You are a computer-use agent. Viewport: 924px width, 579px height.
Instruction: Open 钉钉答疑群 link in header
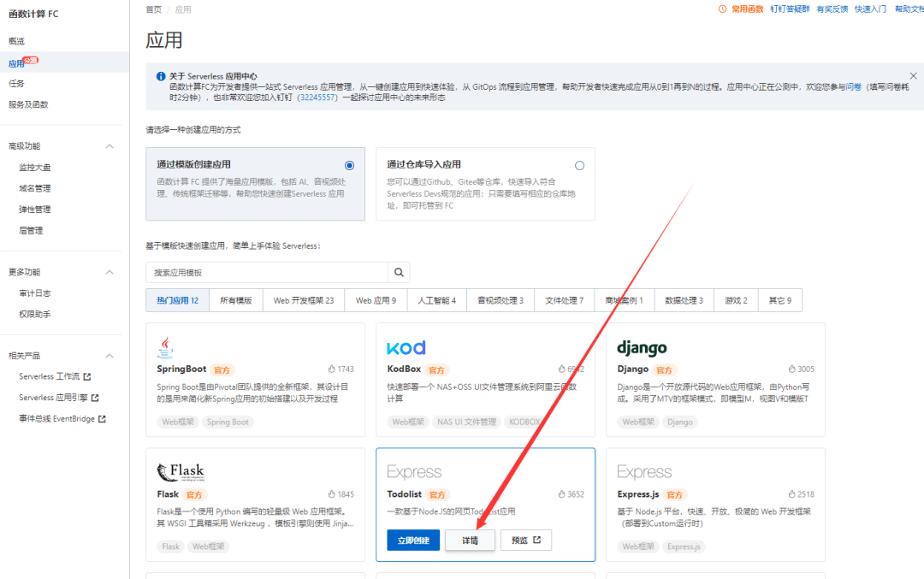click(790, 9)
